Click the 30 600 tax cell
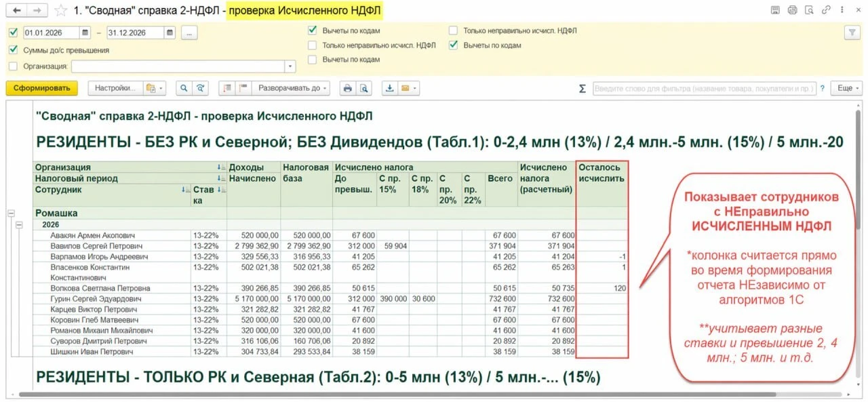The height and width of the screenshot is (402, 868). pos(423,298)
